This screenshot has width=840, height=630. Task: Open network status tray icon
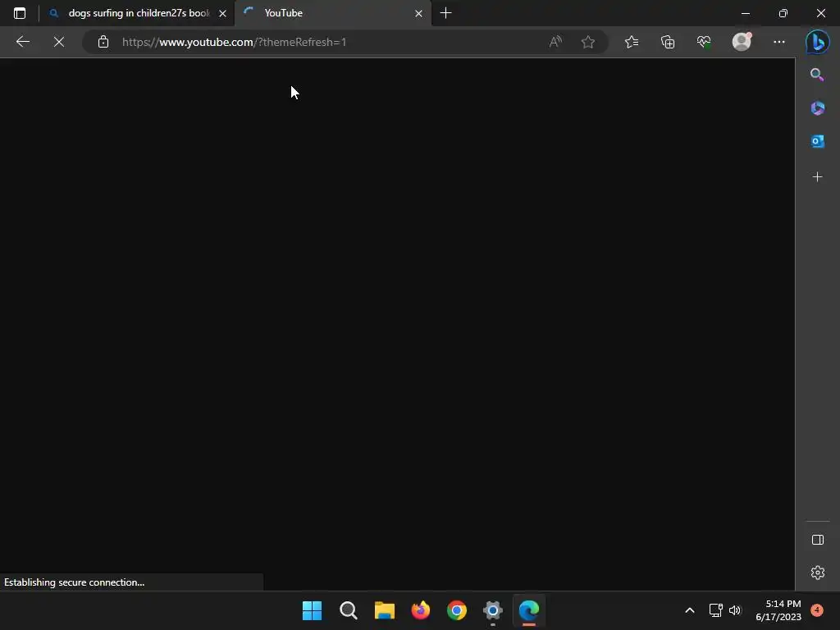715,610
